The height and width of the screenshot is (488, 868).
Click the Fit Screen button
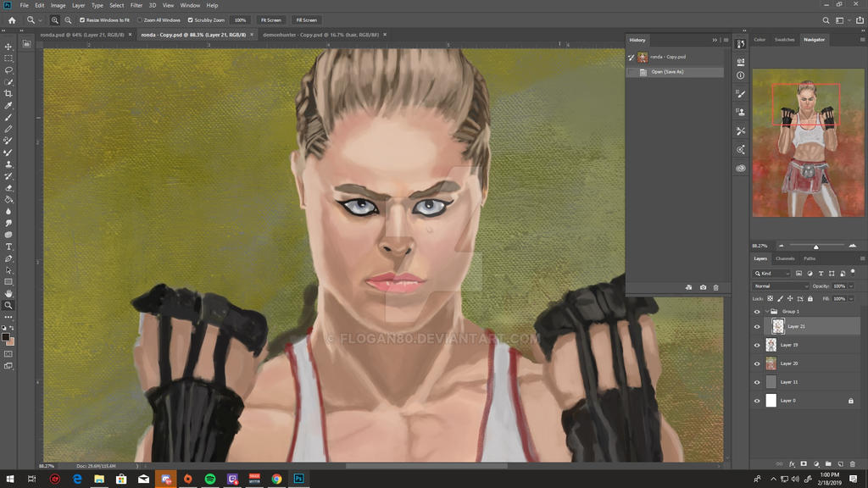[270, 20]
